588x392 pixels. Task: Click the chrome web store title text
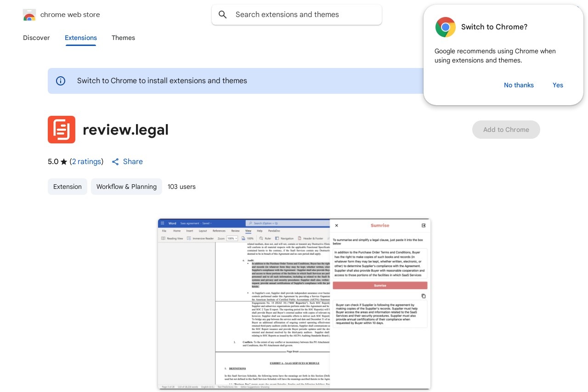(x=70, y=15)
